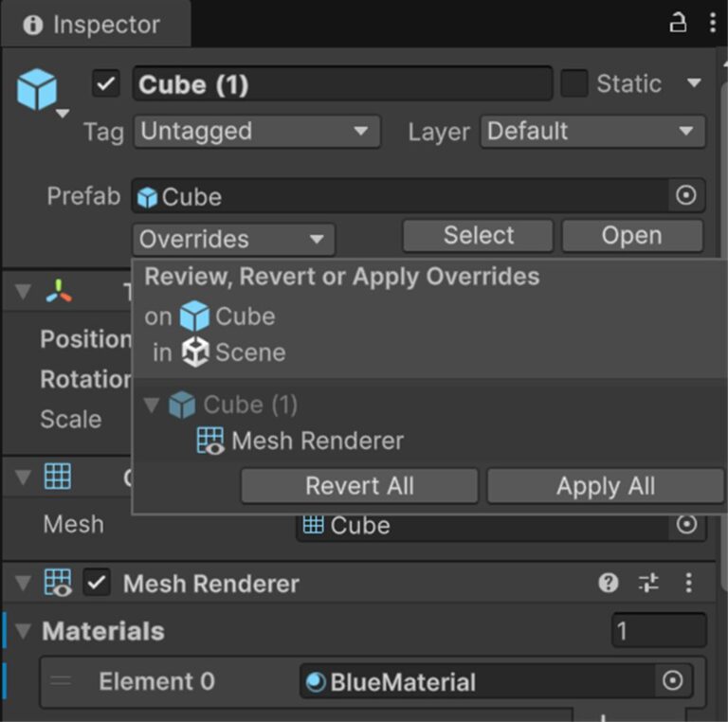Open the Overrides dropdown
Viewport: 728px width, 722px height.
(x=234, y=240)
